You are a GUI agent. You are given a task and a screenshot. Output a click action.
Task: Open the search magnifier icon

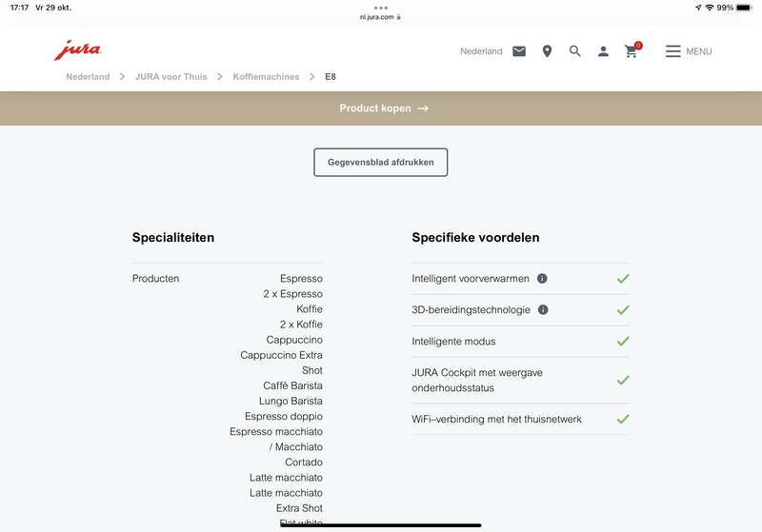coord(575,51)
